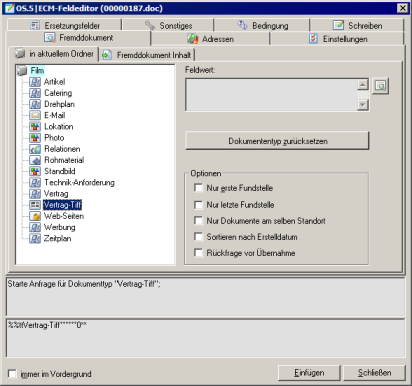
Task: Click the E-Mail envelope icon
Action: pyautogui.click(x=35, y=115)
